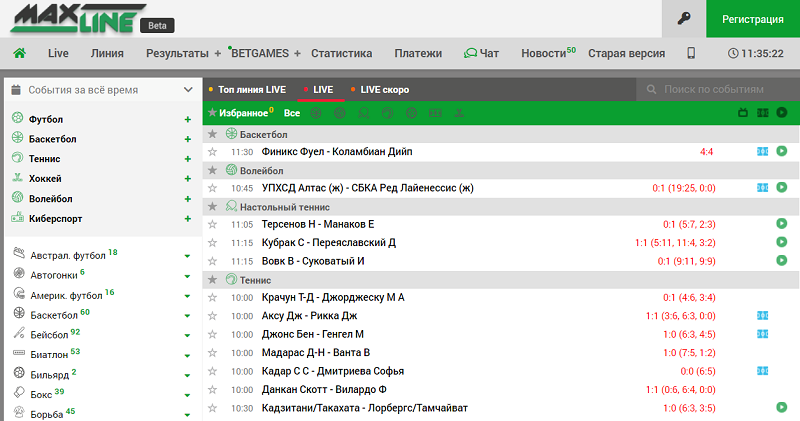Expand Теннис plus in sidebar

[188, 159]
